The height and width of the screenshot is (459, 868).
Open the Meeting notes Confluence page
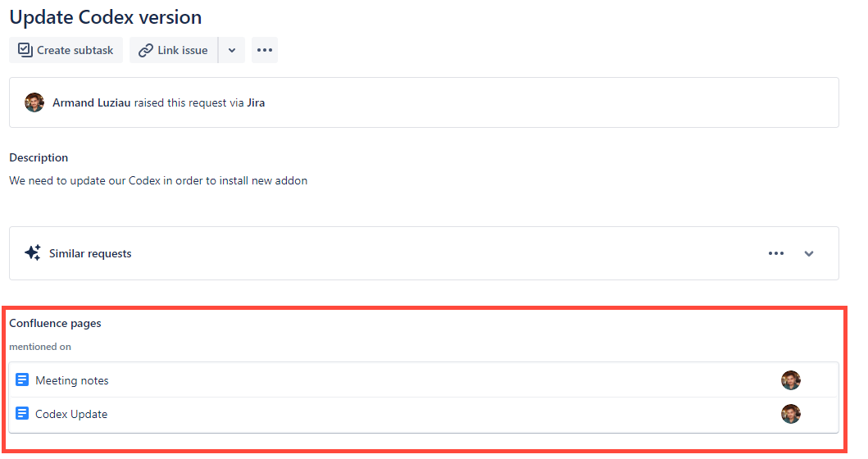point(72,380)
